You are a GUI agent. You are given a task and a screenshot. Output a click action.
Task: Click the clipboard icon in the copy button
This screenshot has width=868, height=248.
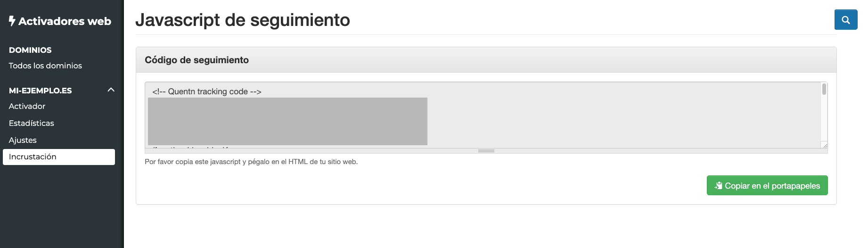click(719, 186)
